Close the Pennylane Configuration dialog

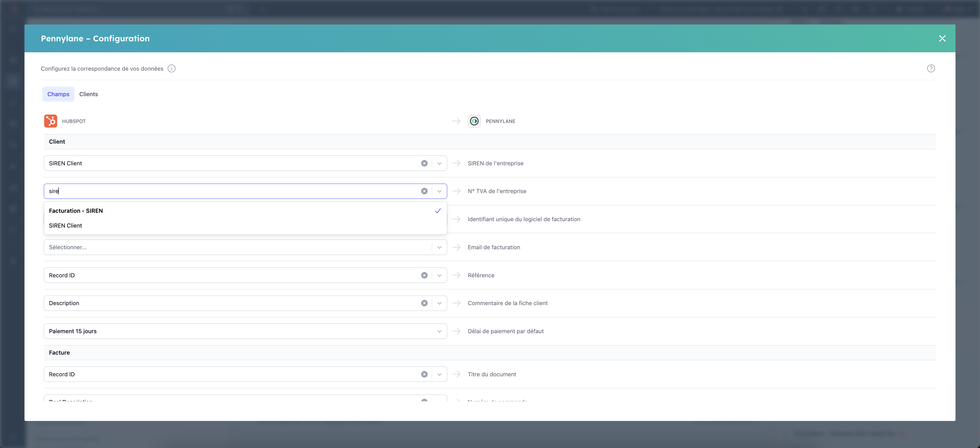point(942,39)
